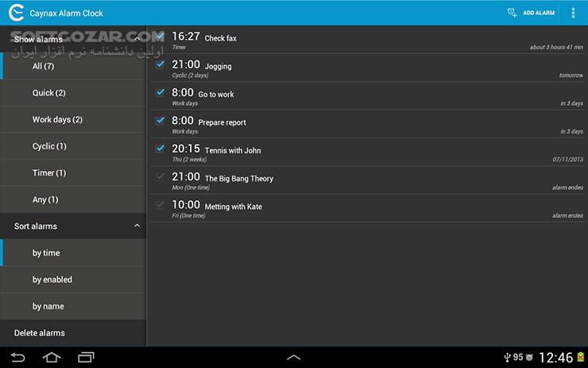Uncheck the Go to work alarm
The width and height of the screenshot is (588, 368).
click(161, 92)
